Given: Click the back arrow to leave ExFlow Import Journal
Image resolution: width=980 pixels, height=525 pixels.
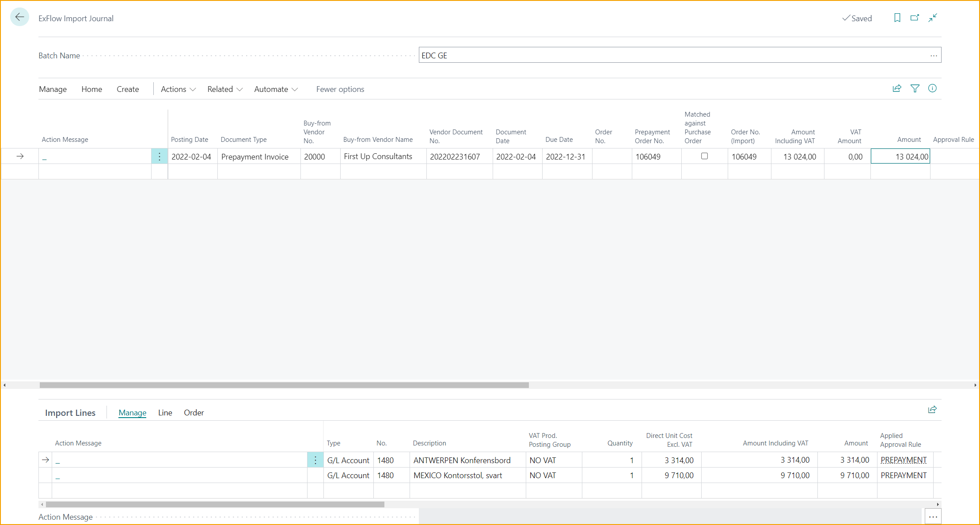Looking at the screenshot, I should point(19,17).
